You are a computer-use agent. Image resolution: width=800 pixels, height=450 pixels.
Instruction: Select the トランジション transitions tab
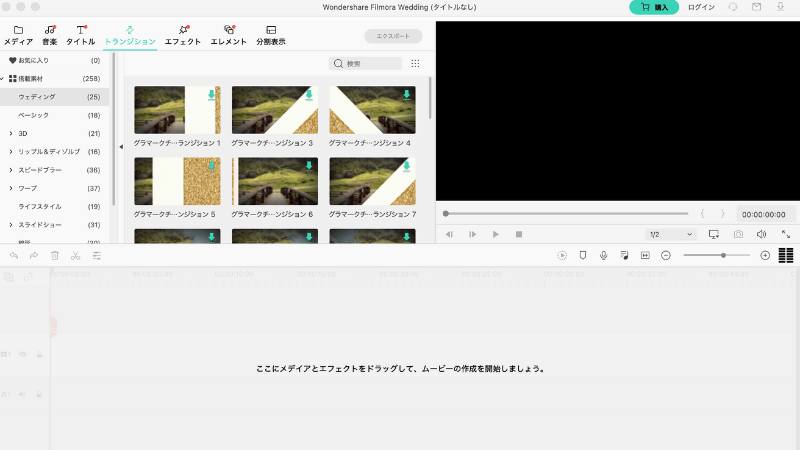(130, 35)
